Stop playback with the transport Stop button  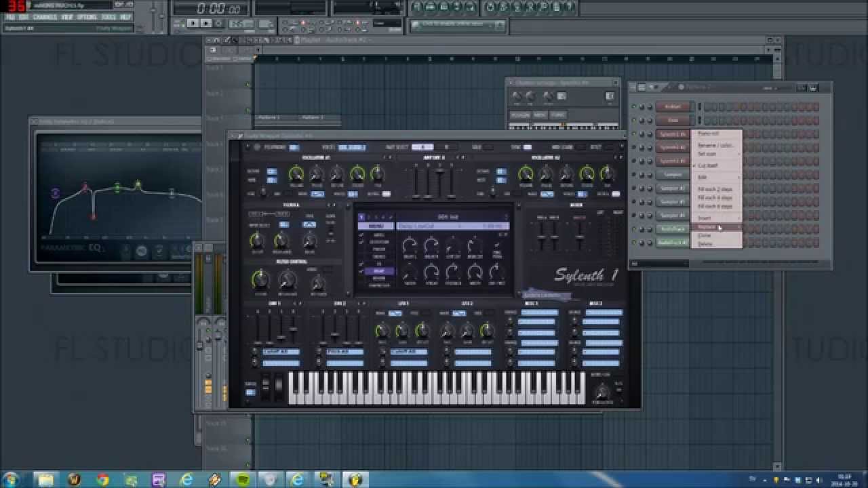click(206, 23)
